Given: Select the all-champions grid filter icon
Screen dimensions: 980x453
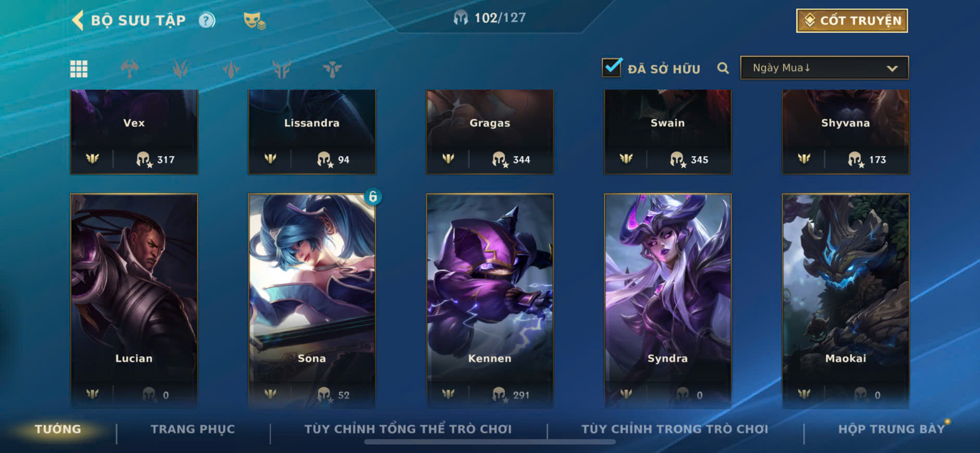Looking at the screenshot, I should click(79, 69).
